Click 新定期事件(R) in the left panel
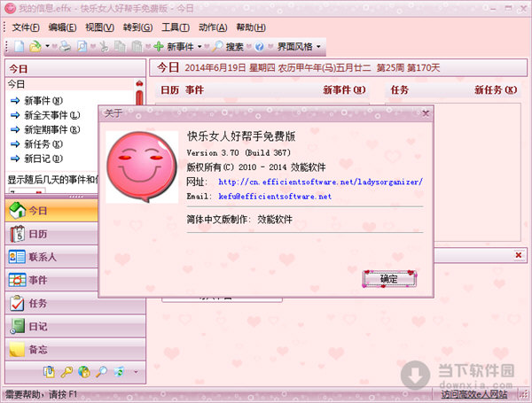 tap(45, 129)
